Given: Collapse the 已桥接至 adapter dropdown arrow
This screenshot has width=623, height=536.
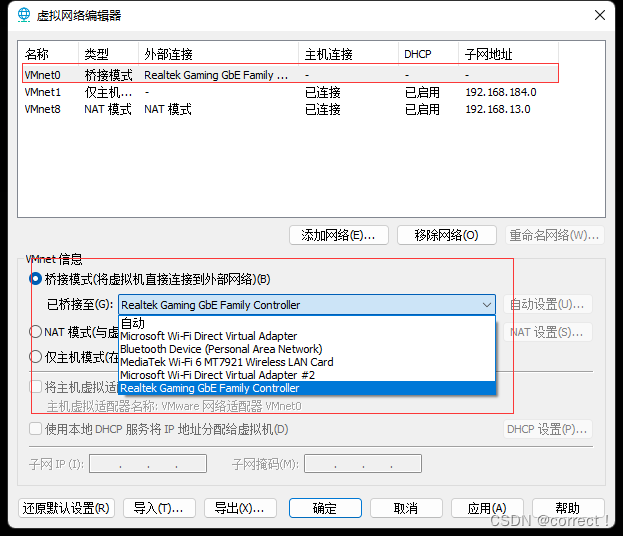Looking at the screenshot, I should point(487,305).
